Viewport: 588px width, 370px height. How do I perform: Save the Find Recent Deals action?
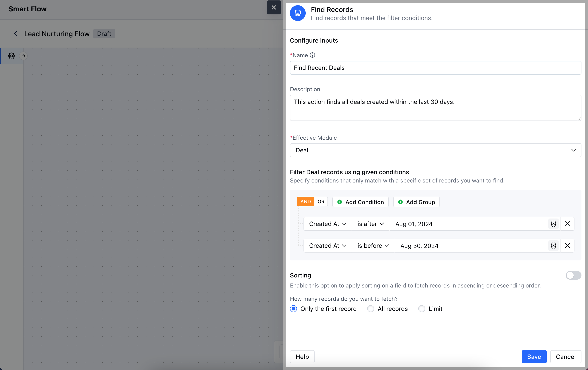[x=534, y=356]
